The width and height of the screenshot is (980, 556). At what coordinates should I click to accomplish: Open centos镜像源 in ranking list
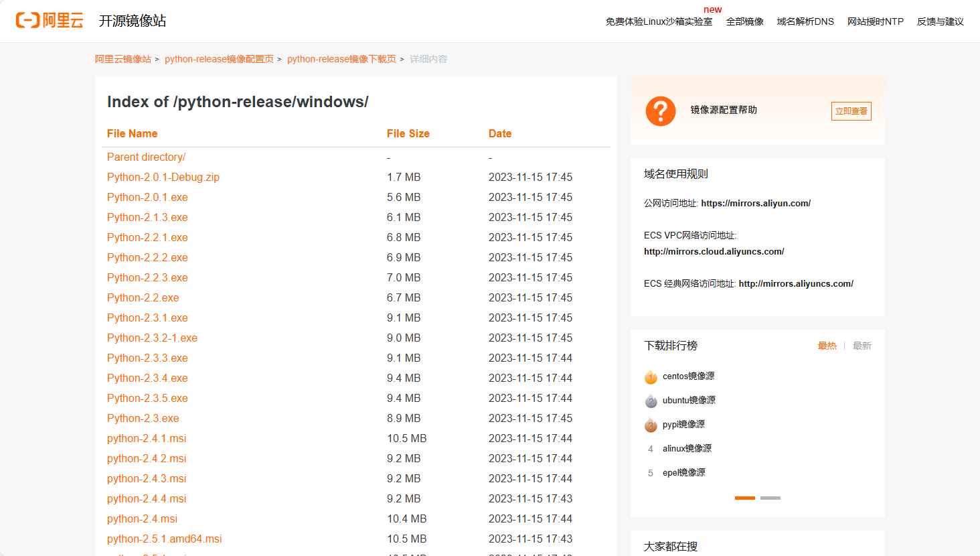tap(688, 376)
